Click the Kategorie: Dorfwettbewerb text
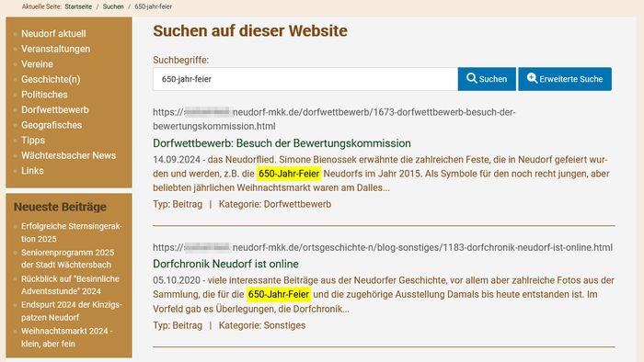This screenshot has height=362, width=644. coord(275,204)
